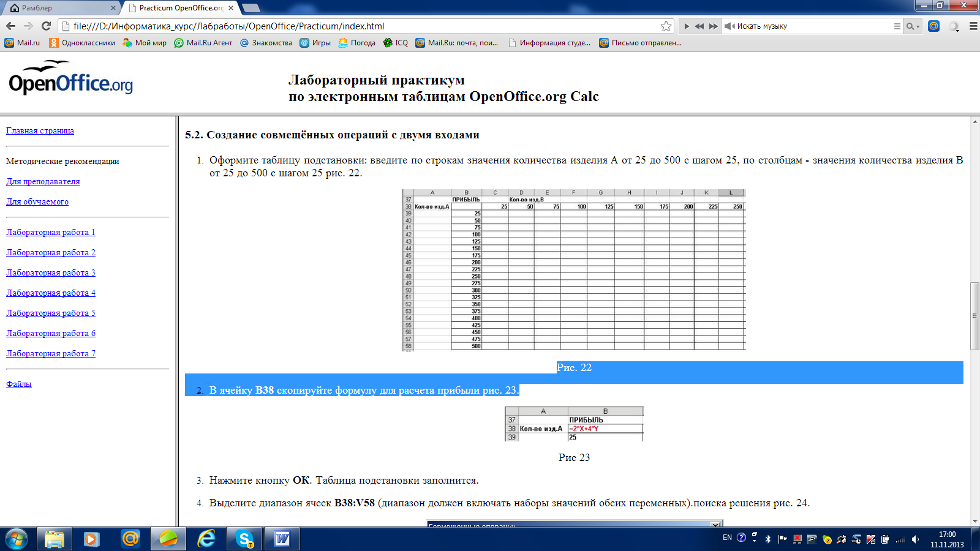Click the Рис. 22 spreadsheet table image

[574, 270]
